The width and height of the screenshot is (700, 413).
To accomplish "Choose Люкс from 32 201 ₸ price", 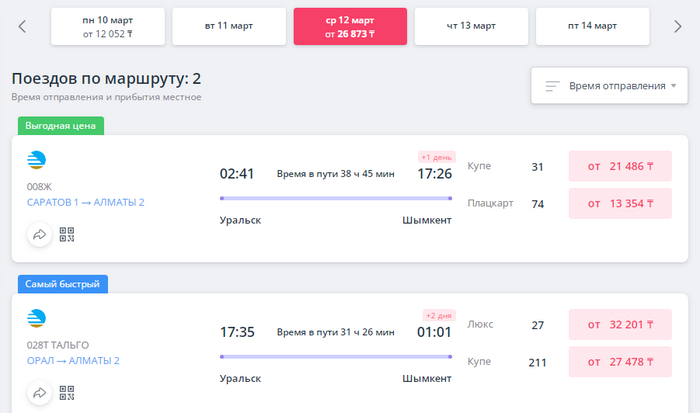I will [x=620, y=324].
